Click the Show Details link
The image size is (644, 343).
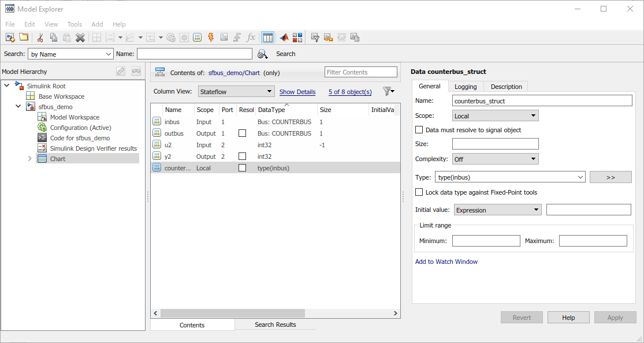(x=297, y=92)
